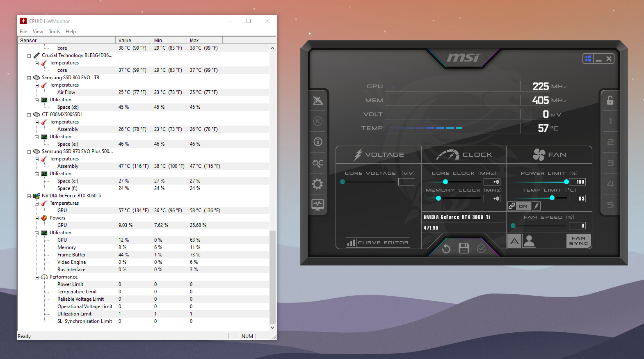The image size is (644, 359).
Task: Click the Core Clock slider handle
Action: 445,182
